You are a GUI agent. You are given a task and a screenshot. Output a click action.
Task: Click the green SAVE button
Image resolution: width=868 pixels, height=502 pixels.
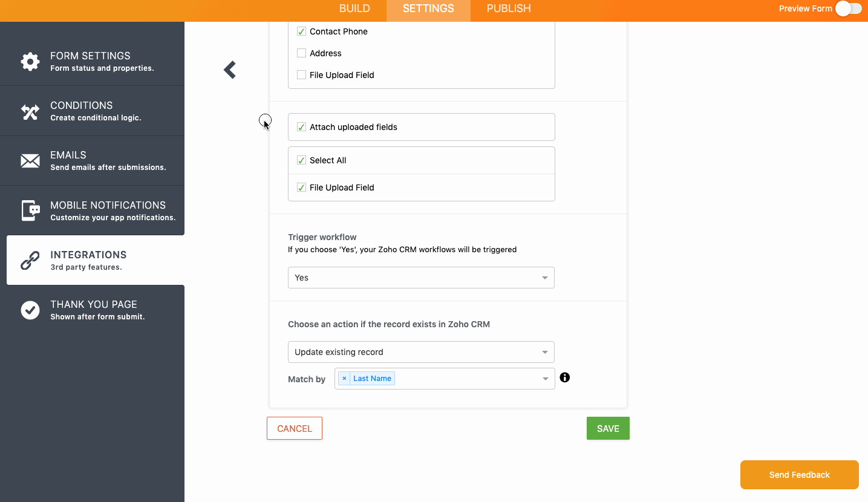[608, 428]
